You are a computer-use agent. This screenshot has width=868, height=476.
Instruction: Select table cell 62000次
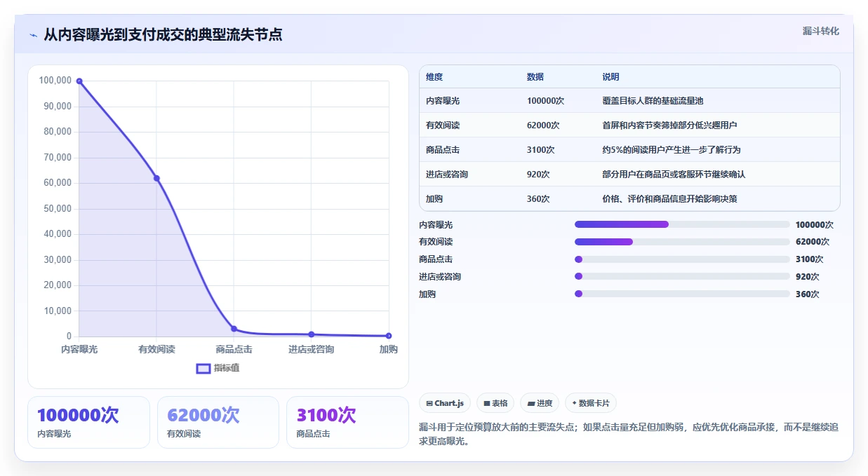(543, 125)
